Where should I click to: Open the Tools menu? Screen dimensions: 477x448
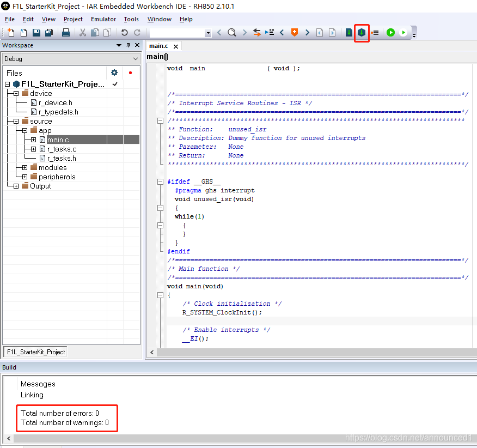pos(131,19)
